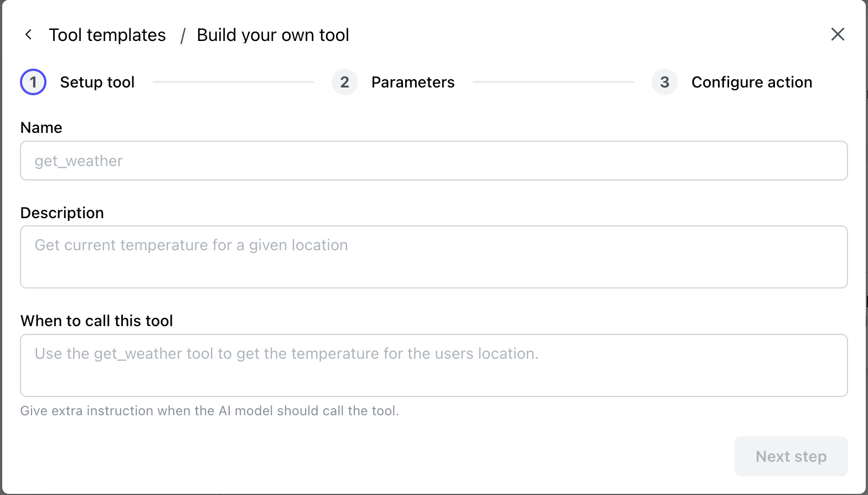Click the step 1 circle indicator
868x495 pixels.
(33, 82)
